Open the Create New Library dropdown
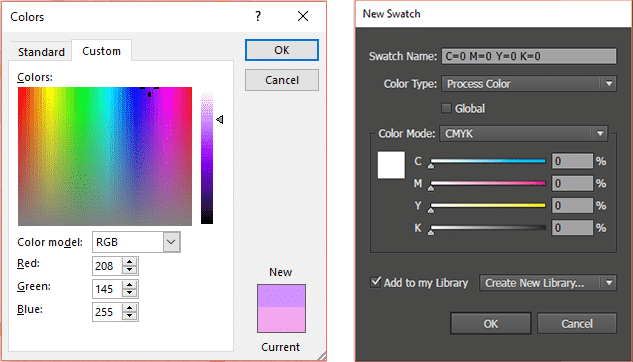Screen dimensions: 633x362 tap(548, 283)
